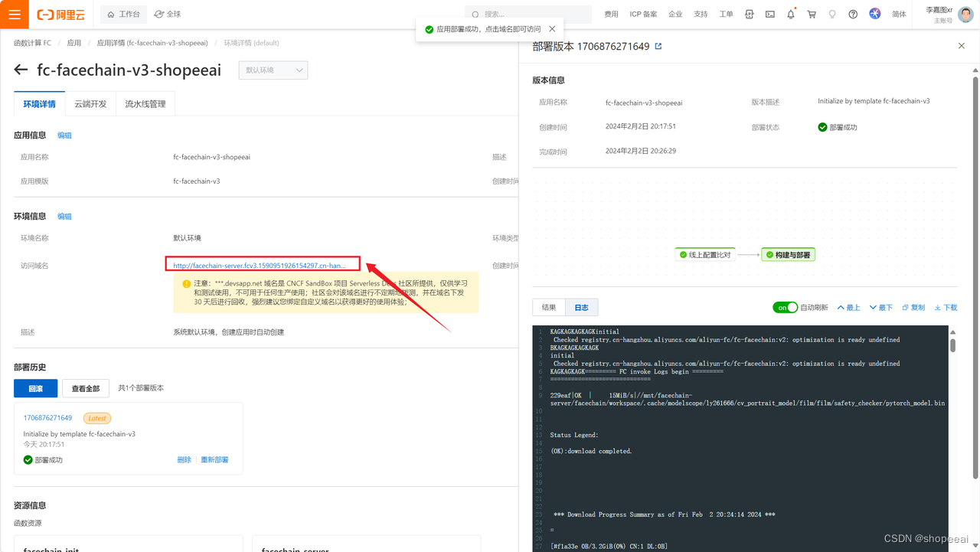Switch to the 云端开发 tab
The image size is (980, 552).
click(x=90, y=104)
